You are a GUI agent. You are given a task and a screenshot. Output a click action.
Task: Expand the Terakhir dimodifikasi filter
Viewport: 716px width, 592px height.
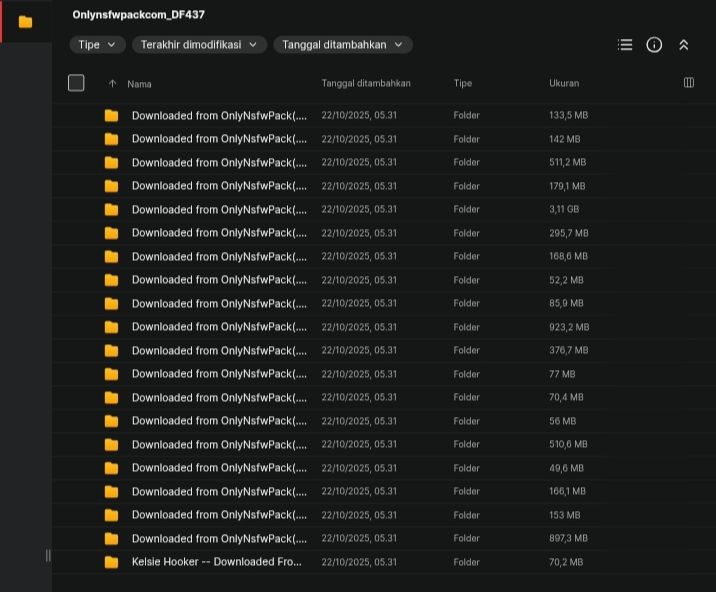pos(199,45)
